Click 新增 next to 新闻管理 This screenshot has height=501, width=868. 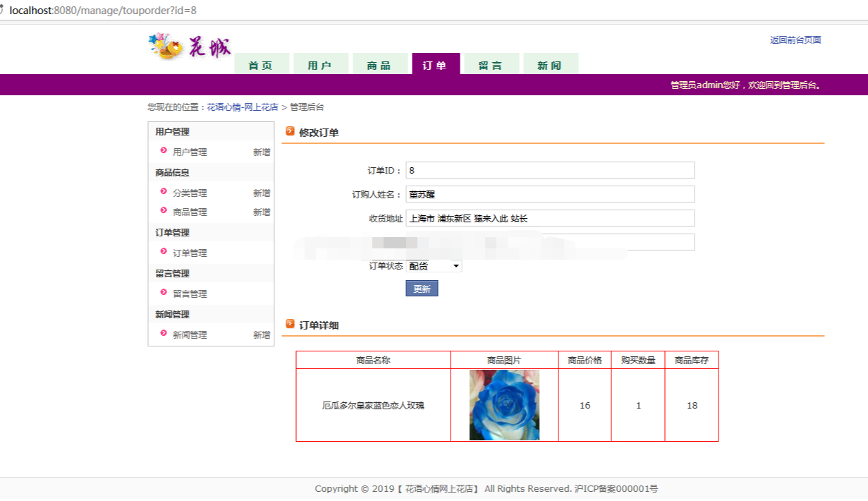[262, 334]
